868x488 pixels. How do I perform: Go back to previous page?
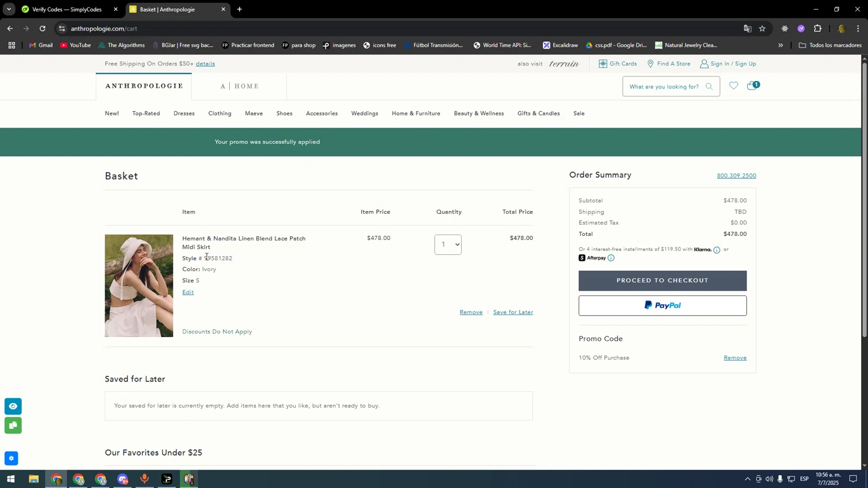10,28
